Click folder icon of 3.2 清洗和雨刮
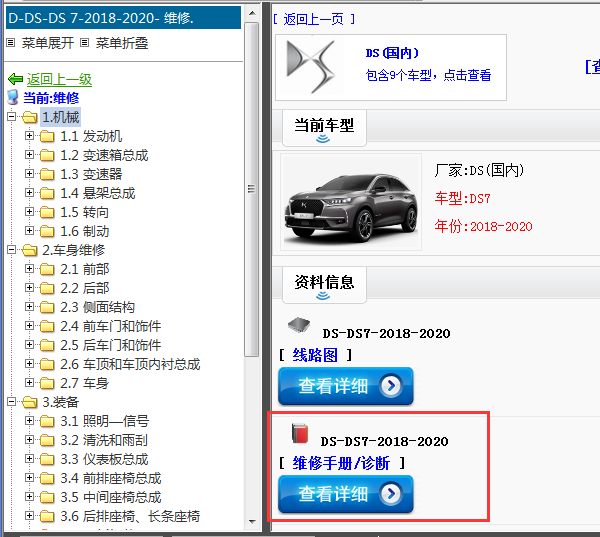This screenshot has height=537, width=600. tap(47, 440)
